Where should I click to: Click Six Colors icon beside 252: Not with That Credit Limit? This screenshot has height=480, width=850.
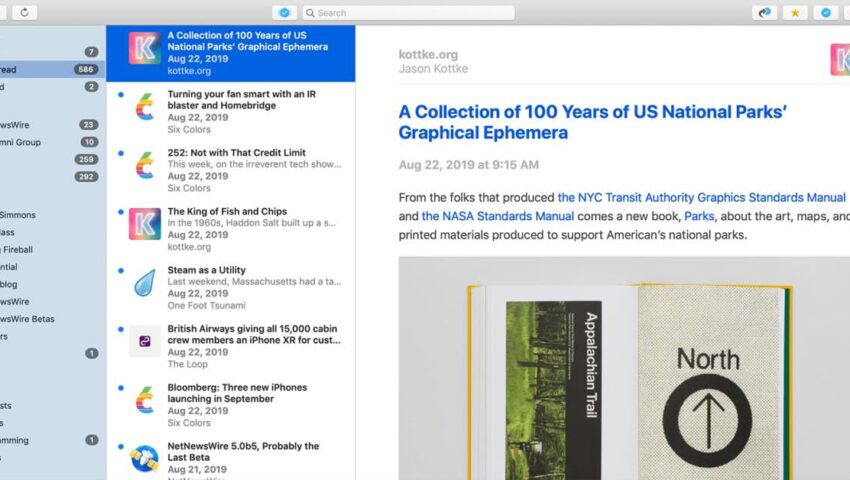(x=145, y=165)
